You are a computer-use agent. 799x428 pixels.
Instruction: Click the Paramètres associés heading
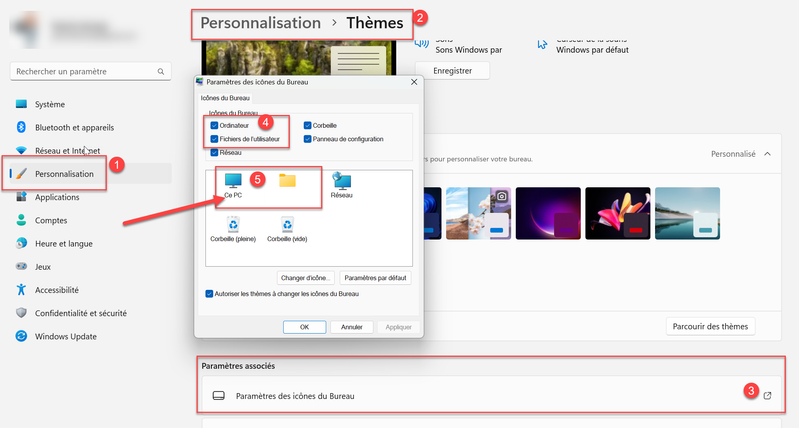pyautogui.click(x=238, y=366)
